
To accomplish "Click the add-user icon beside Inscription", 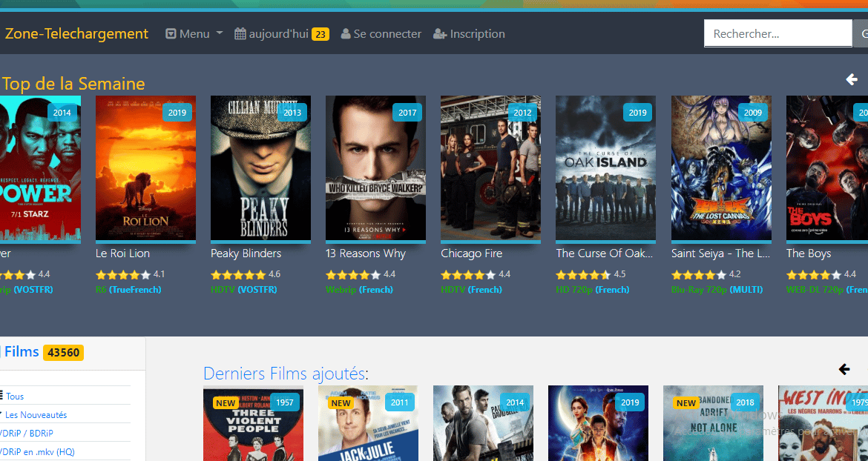I will (x=440, y=34).
